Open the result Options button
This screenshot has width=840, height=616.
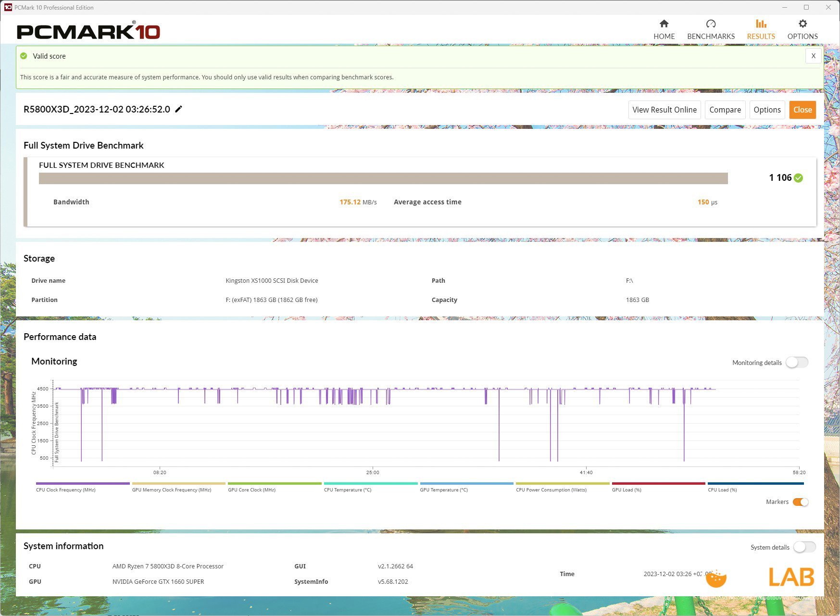(767, 110)
